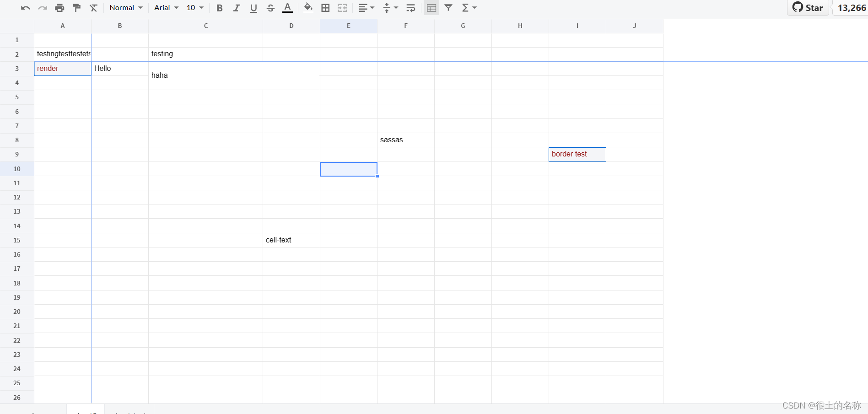Click the selected cell E10

point(349,169)
